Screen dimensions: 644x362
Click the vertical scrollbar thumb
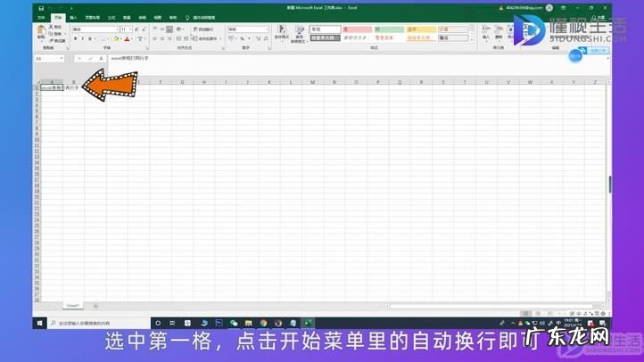click(x=610, y=184)
